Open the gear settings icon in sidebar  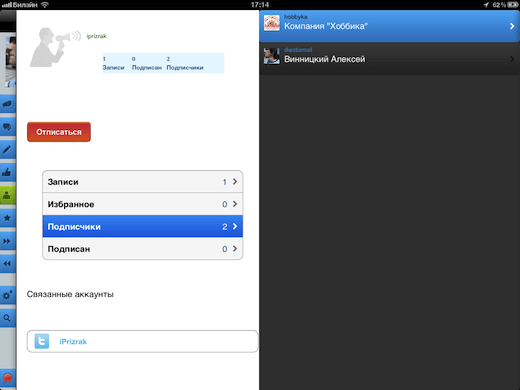(7, 295)
